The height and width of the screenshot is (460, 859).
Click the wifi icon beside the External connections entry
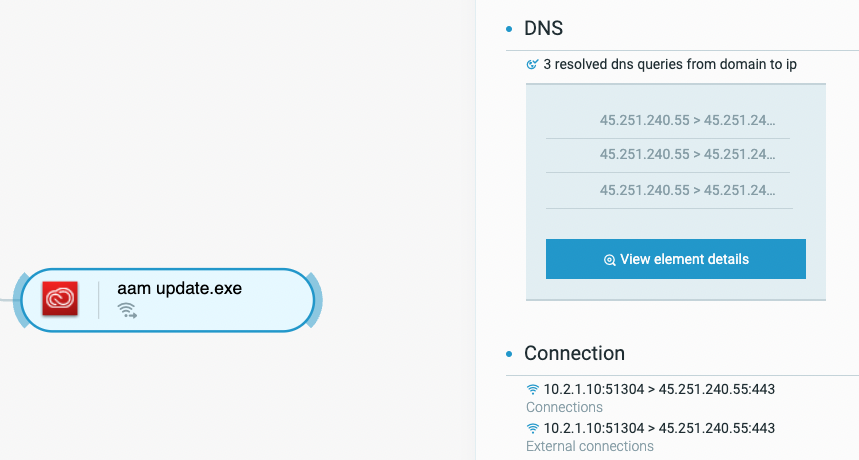coord(532,428)
